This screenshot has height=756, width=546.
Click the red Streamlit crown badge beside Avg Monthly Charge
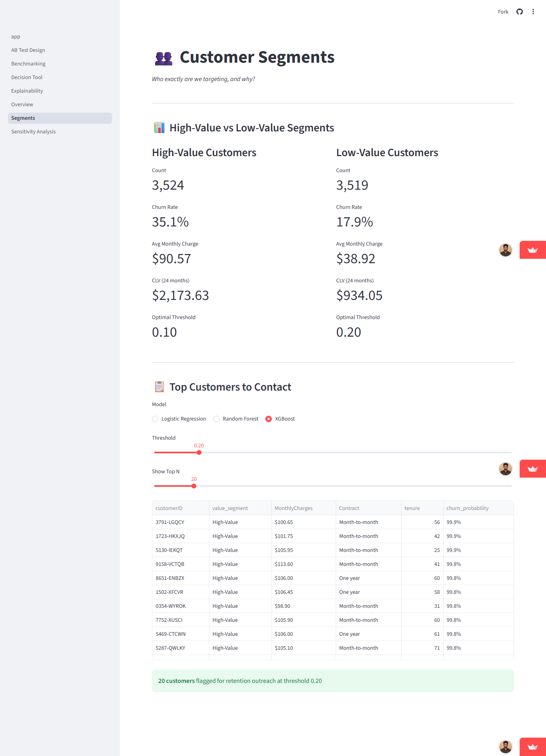click(533, 250)
